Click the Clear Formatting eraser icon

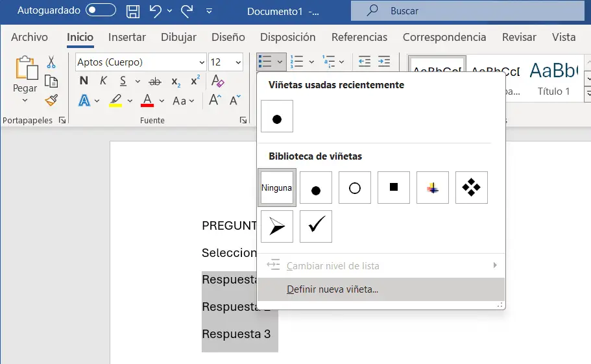tap(217, 80)
